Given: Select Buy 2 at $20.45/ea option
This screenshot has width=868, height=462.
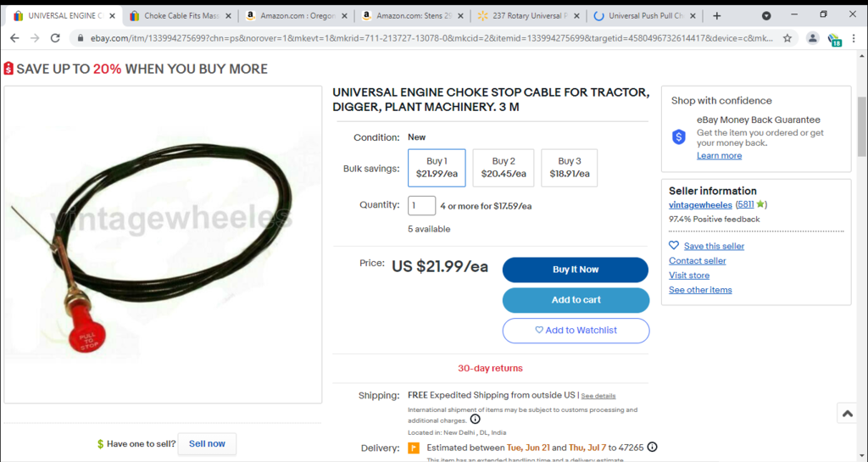Looking at the screenshot, I should coord(504,168).
